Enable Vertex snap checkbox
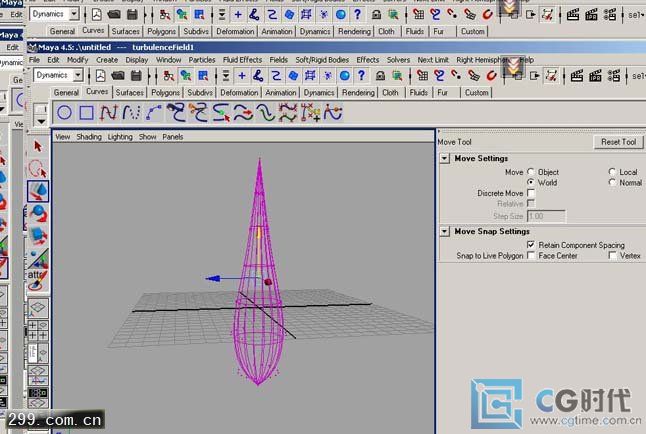This screenshot has height=434, width=646. [x=613, y=256]
